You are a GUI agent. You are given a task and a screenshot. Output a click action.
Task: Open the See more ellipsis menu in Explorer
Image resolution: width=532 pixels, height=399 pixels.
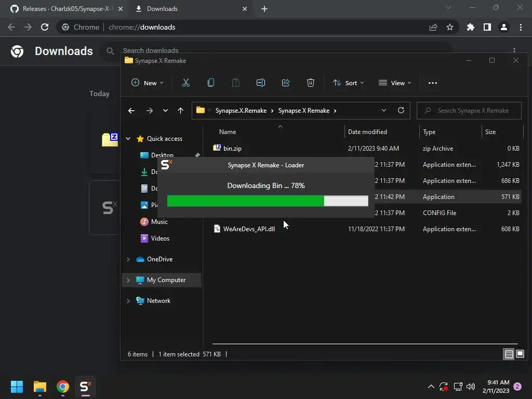pos(433,83)
